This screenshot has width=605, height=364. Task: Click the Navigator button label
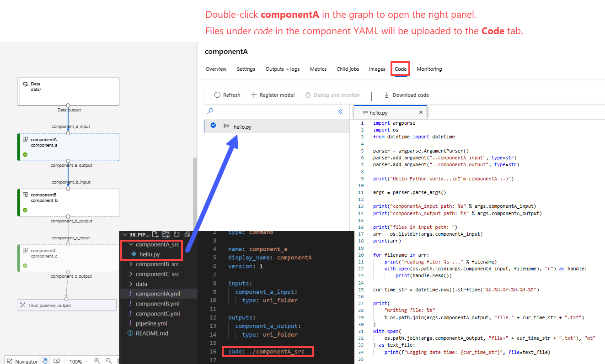27,361
